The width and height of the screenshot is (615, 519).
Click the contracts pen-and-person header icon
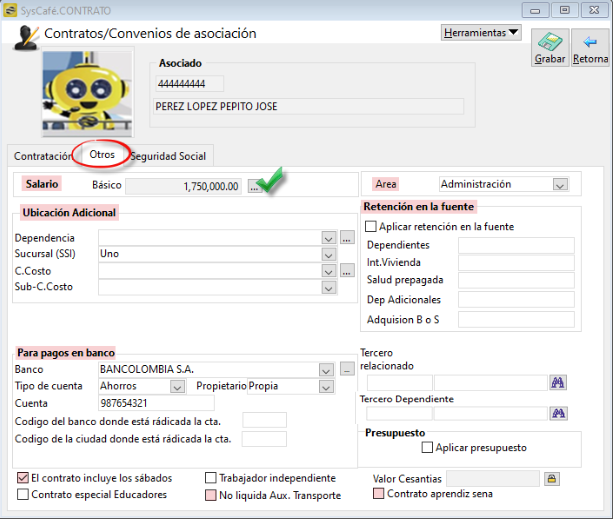click(26, 38)
